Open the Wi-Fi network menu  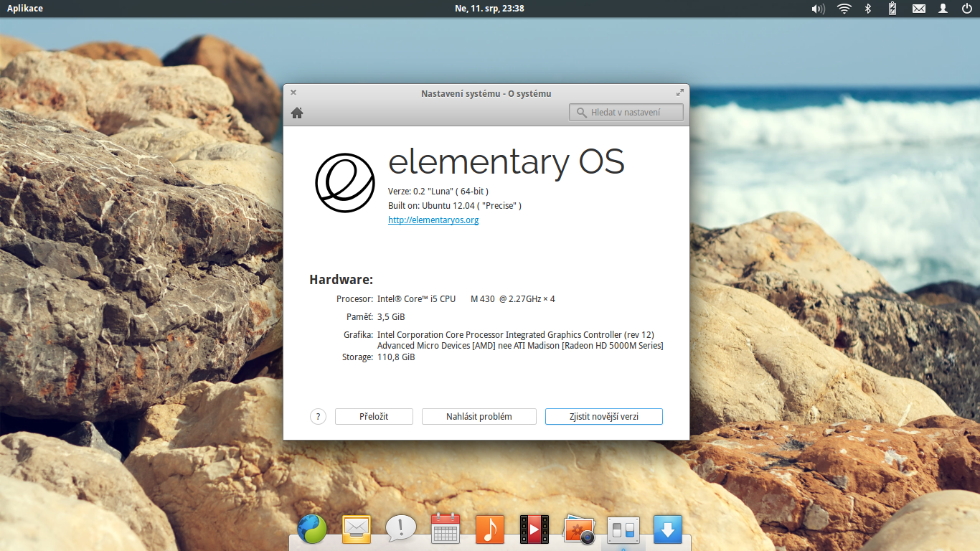(x=843, y=9)
